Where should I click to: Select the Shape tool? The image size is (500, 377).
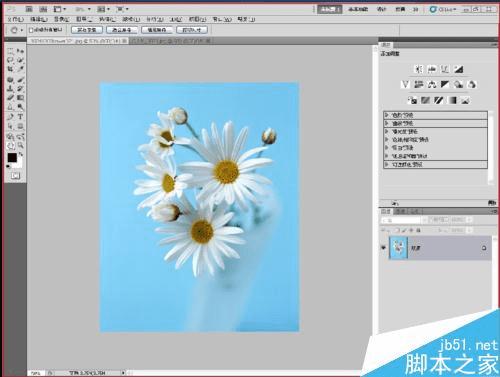(x=20, y=126)
